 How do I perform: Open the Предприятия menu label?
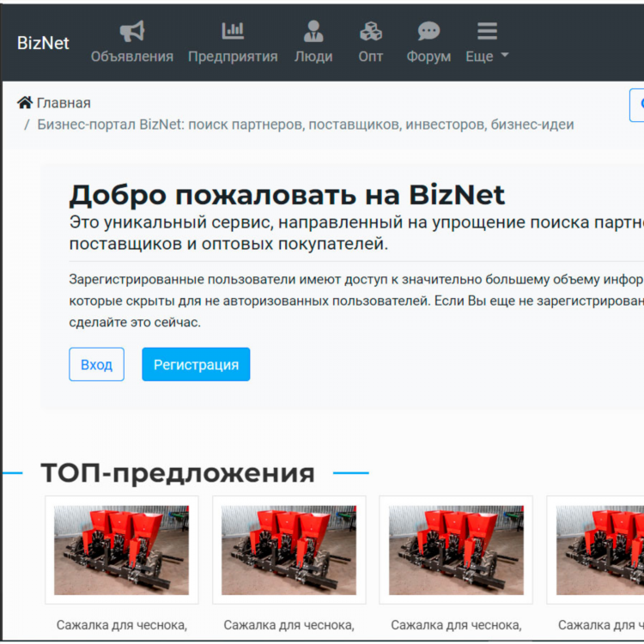233,57
